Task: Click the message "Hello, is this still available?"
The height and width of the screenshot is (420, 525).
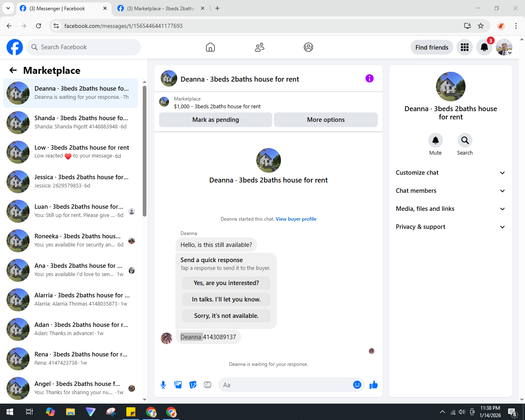Action: 217,245
